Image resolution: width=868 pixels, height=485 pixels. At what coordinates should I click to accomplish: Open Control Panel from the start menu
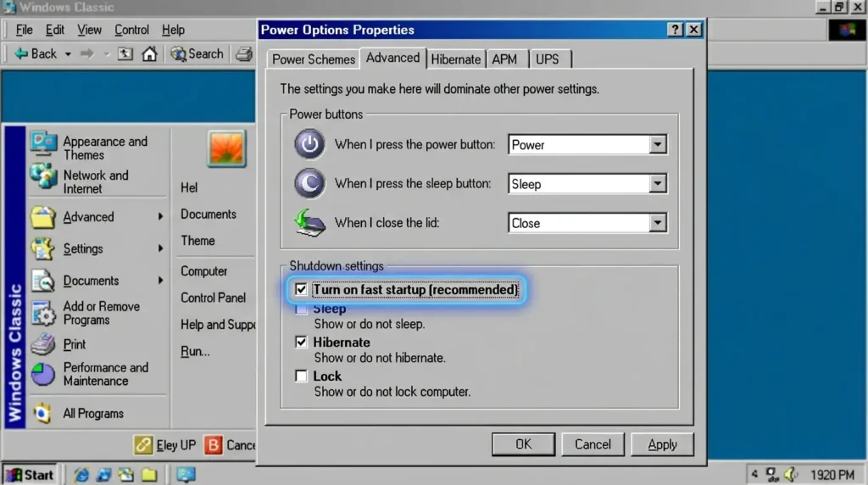coord(213,298)
